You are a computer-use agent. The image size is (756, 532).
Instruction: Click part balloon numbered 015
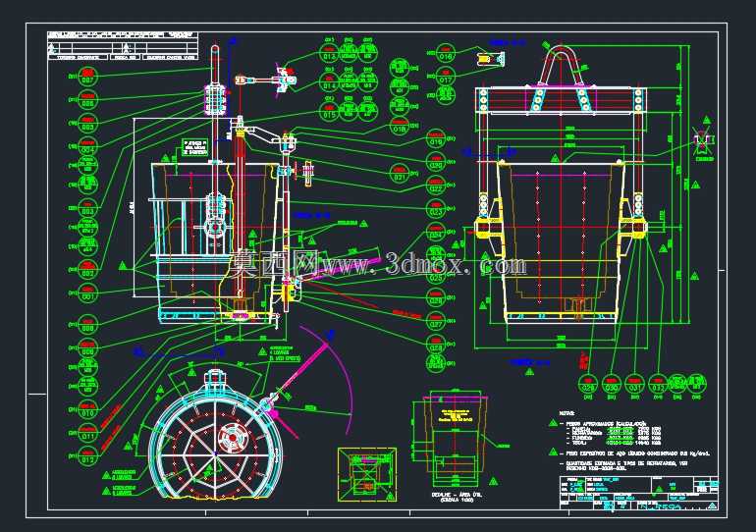tap(329, 112)
